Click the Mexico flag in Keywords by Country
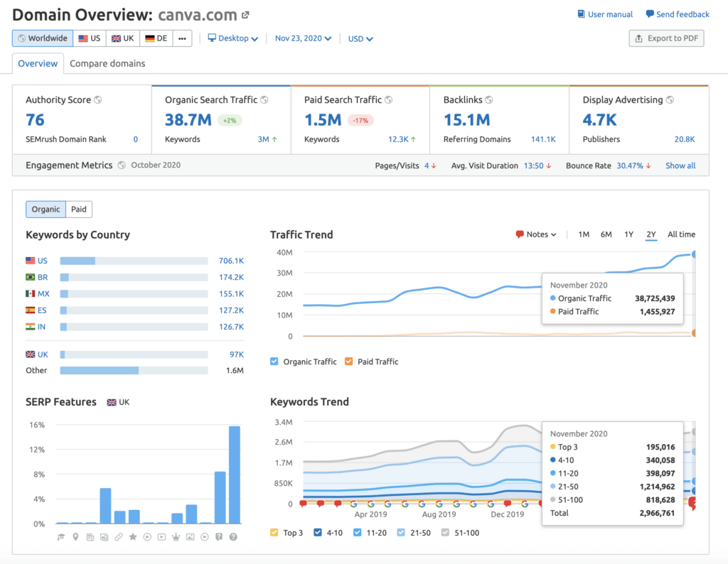This screenshot has height=564, width=728. 30,293
